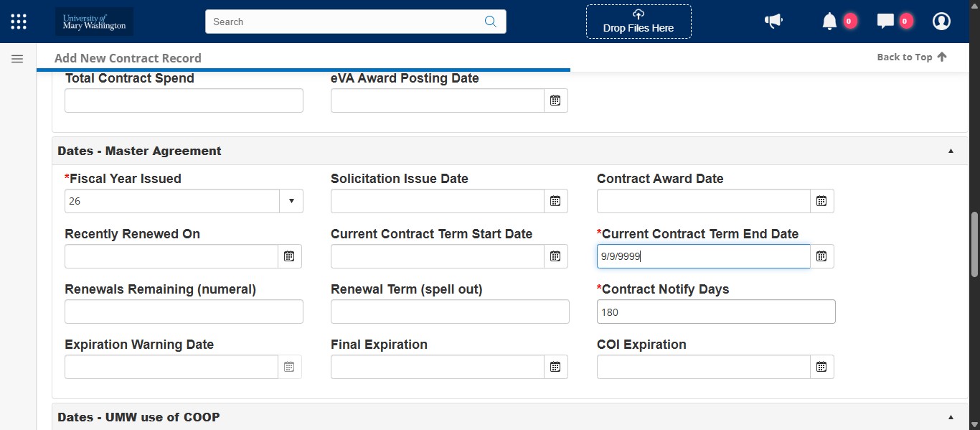The image size is (980, 430).
Task: Click the search magnifying glass icon
Action: click(491, 22)
